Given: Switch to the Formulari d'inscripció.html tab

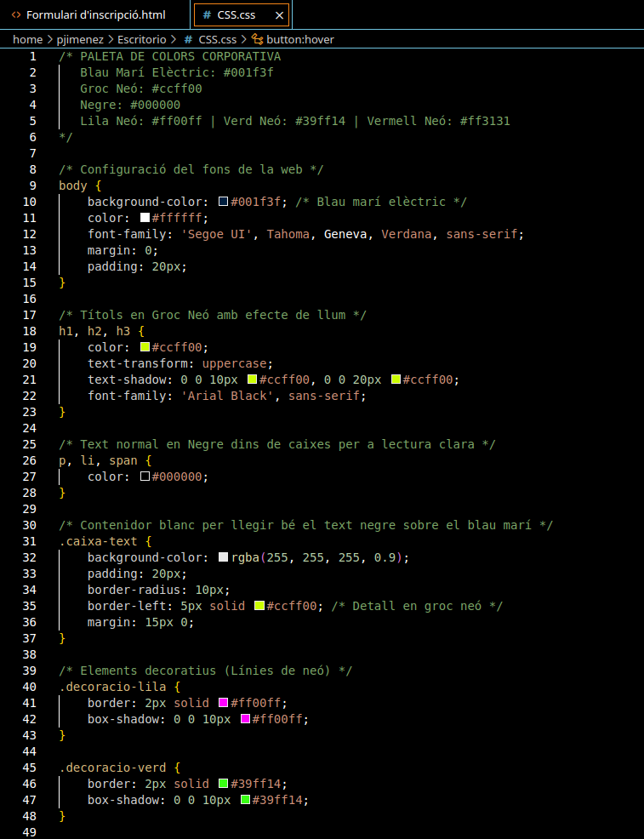Looking at the screenshot, I should tap(95, 15).
